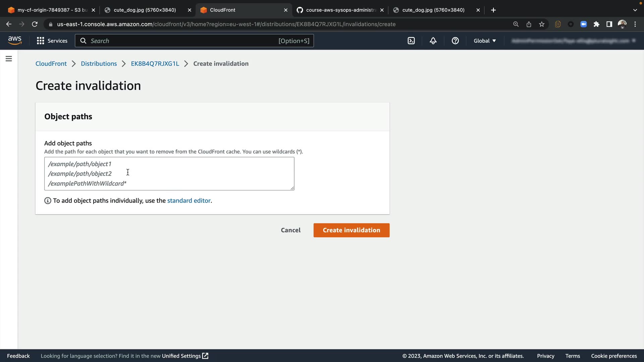Open the AWS CloudShell icon
644x362 pixels.
pos(411,41)
